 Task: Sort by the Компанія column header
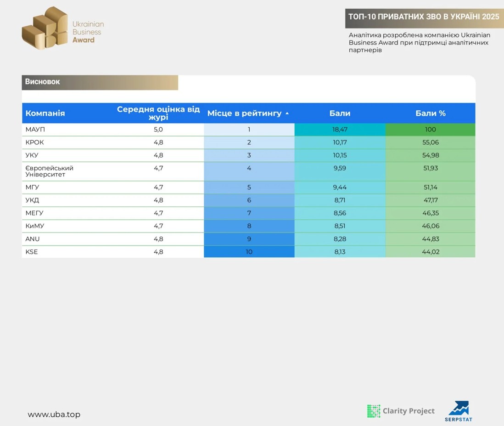45,114
